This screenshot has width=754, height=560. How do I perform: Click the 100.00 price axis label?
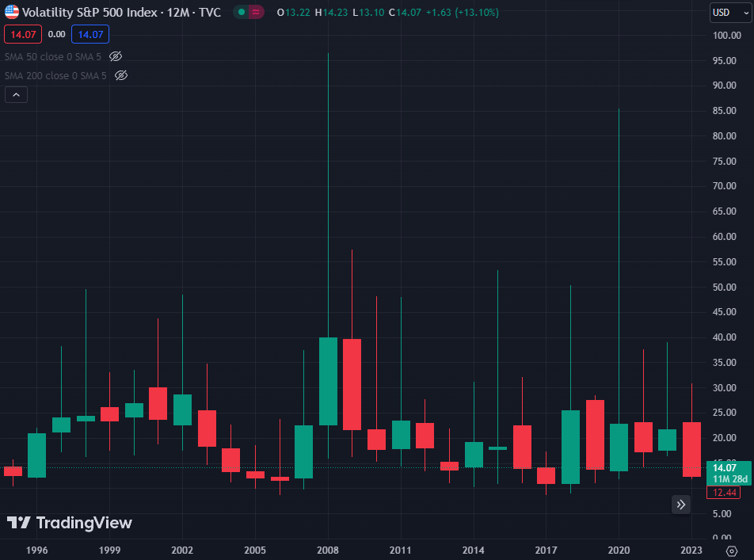(726, 36)
